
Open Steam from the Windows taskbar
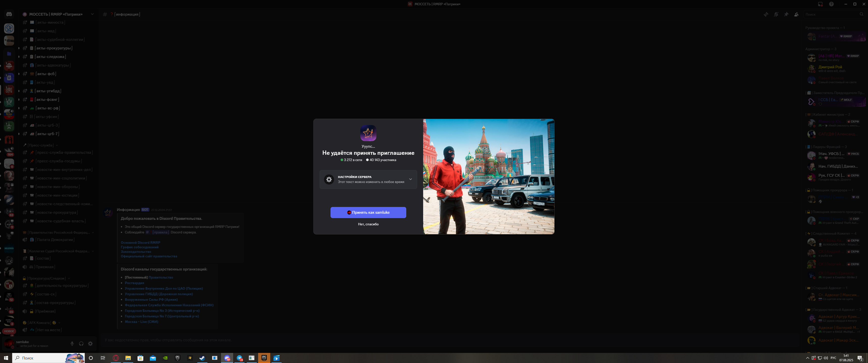point(202,358)
